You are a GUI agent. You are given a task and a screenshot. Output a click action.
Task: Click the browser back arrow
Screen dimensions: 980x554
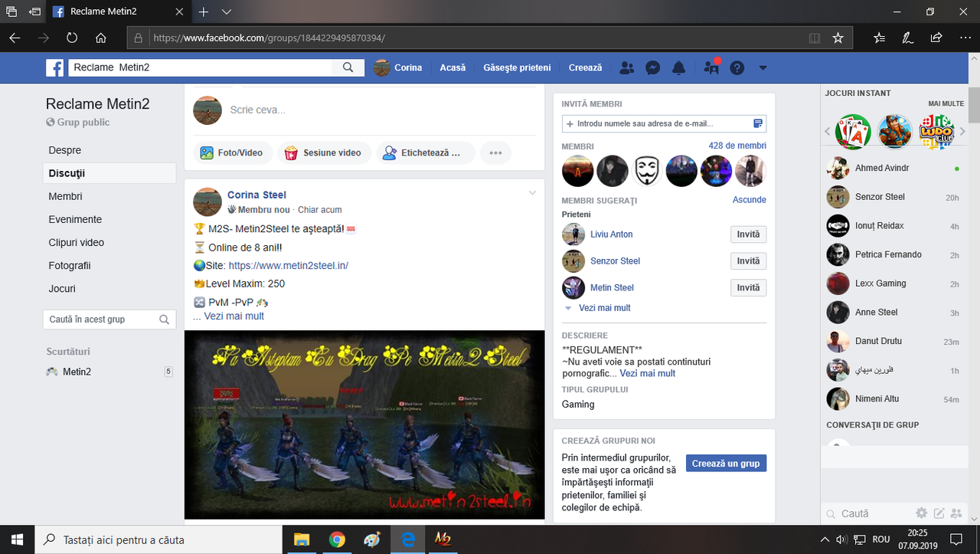15,38
